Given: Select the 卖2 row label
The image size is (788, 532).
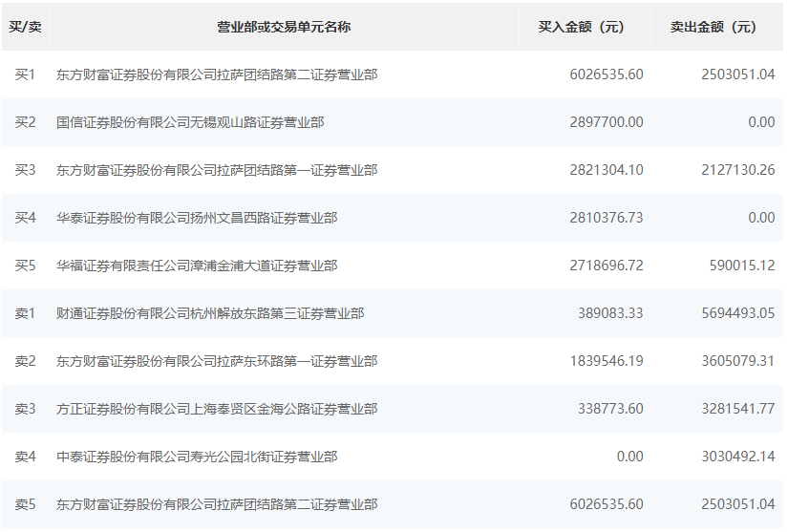Looking at the screenshot, I should click(25, 361).
